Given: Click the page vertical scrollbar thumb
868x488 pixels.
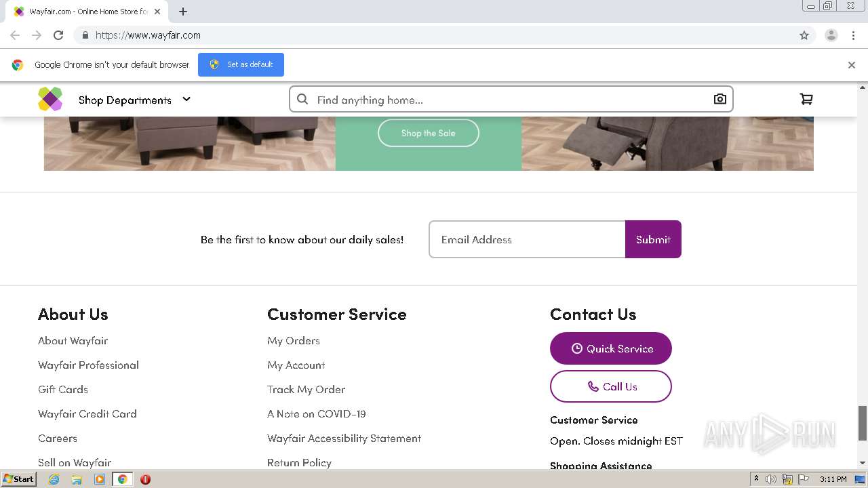Looking at the screenshot, I should tap(863, 423).
